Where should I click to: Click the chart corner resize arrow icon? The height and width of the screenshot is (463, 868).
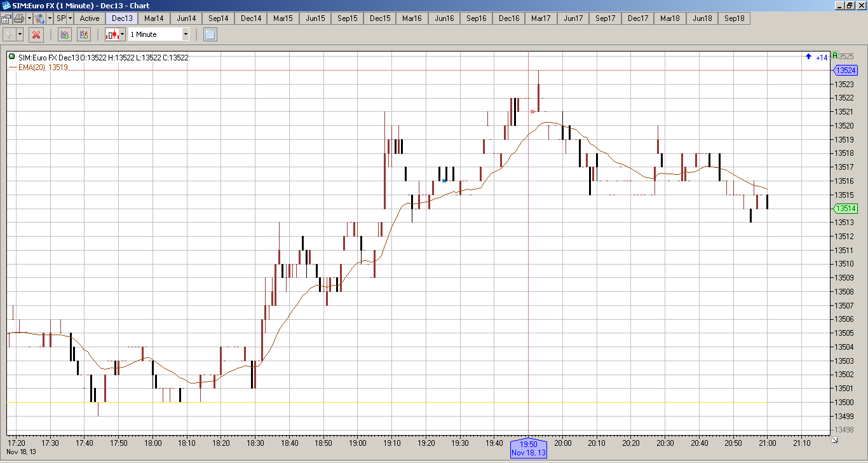pyautogui.click(x=834, y=439)
